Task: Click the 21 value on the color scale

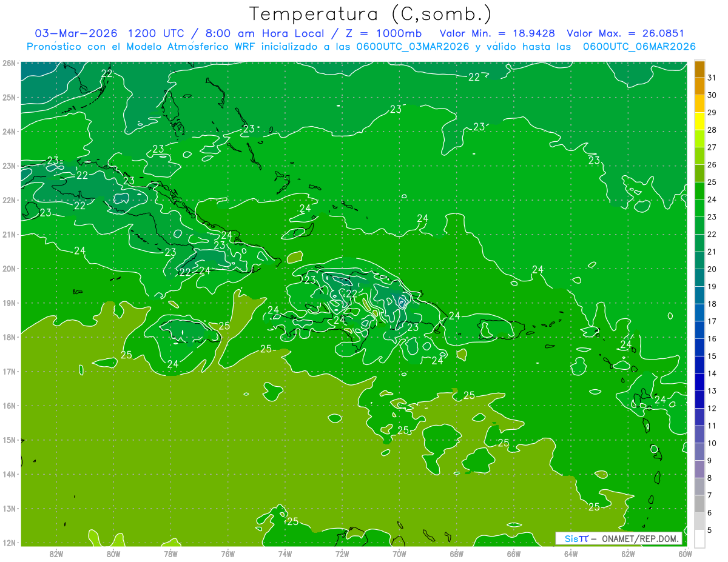Action: (x=712, y=252)
